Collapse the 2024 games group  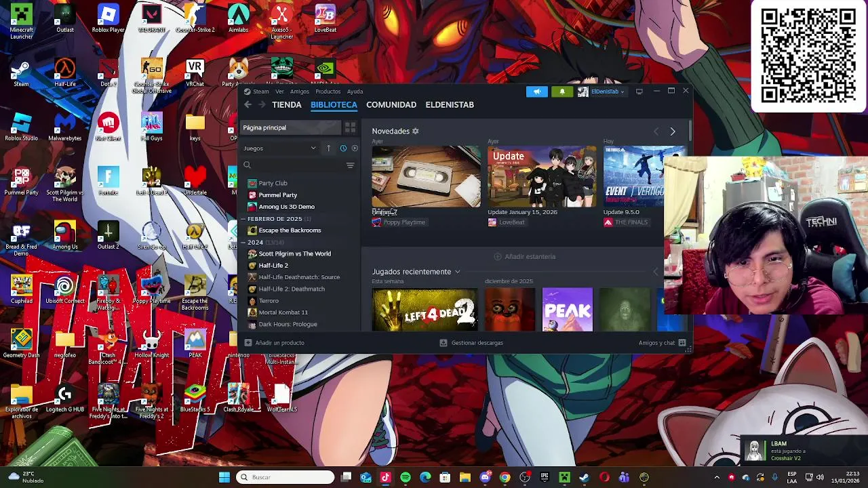point(242,243)
